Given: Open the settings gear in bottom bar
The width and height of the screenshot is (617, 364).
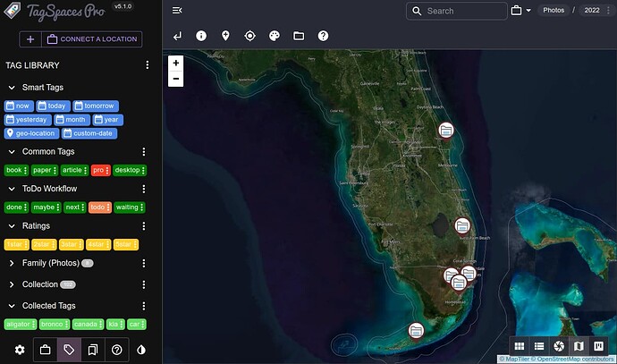Looking at the screenshot, I should (x=20, y=350).
